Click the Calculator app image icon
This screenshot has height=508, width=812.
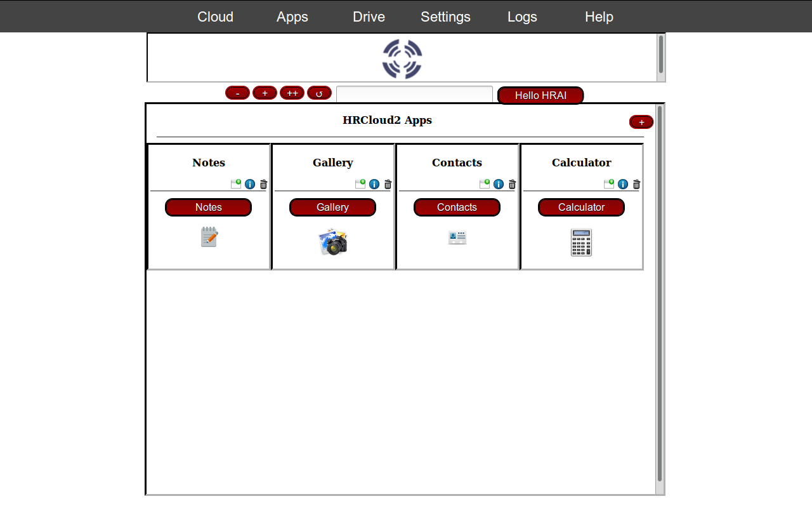click(582, 242)
